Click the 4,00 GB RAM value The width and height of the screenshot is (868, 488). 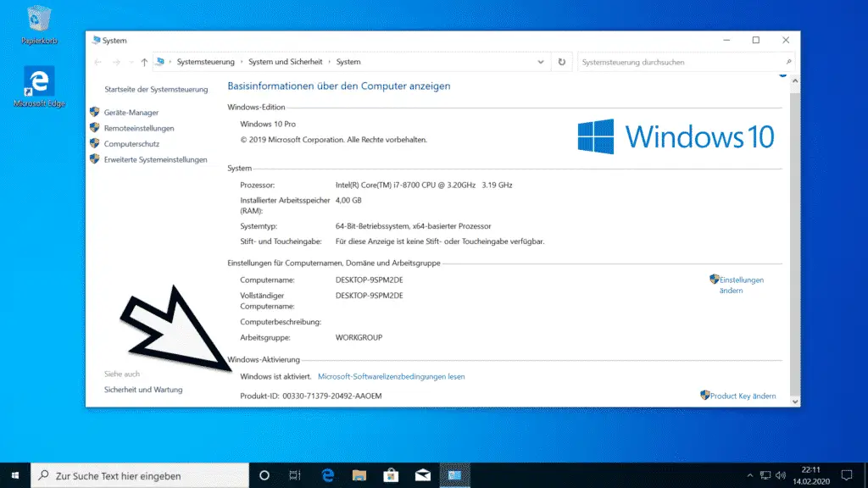(348, 200)
